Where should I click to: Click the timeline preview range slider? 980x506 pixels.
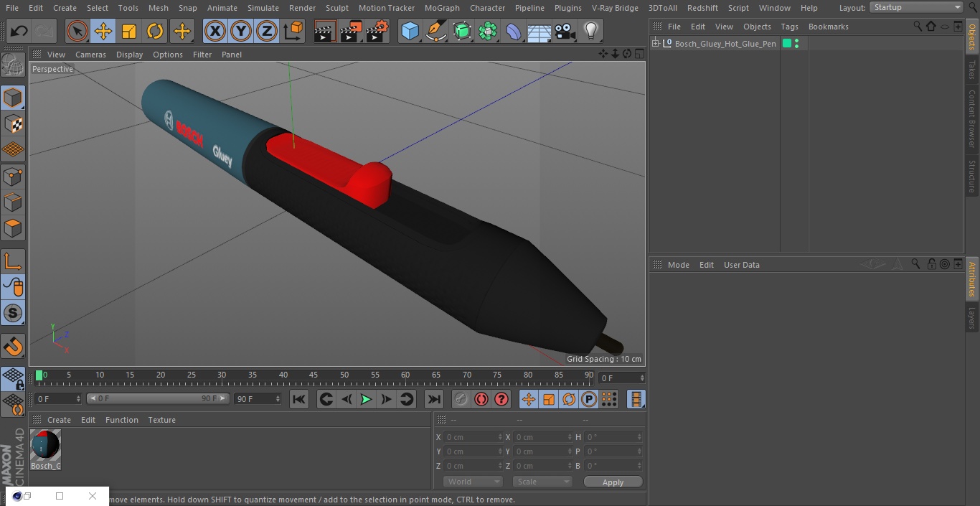pos(158,398)
